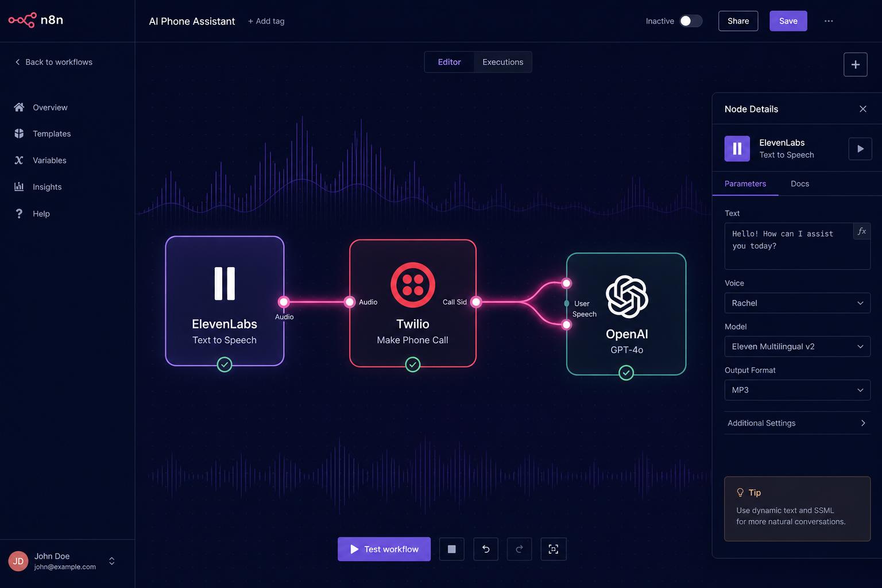Viewport: 882px width, 588px height.
Task: Stop the workflow execution
Action: pyautogui.click(x=452, y=550)
